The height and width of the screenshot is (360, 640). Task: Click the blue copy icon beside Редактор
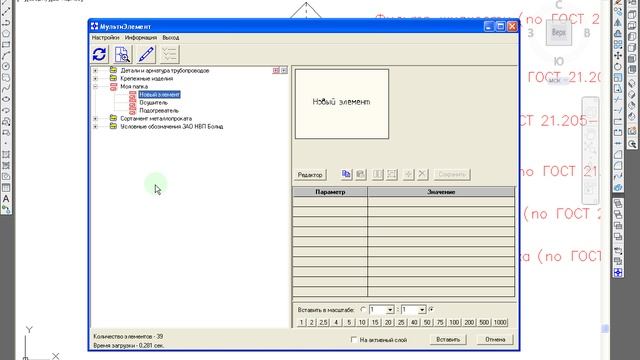click(346, 174)
